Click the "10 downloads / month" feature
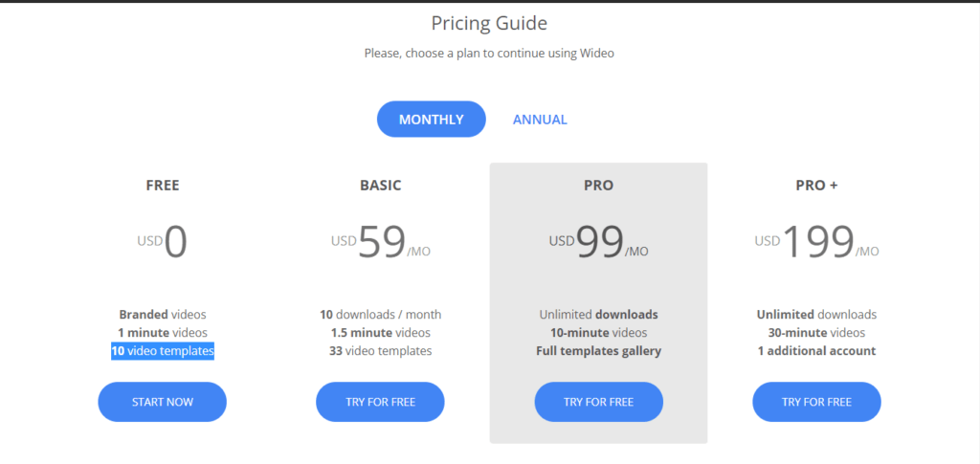Viewport: 980px width, 464px height. pos(380,314)
